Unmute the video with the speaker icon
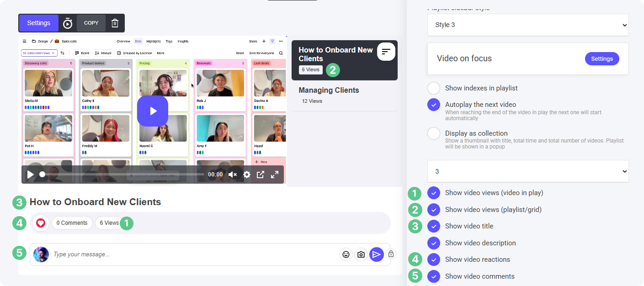The width and height of the screenshot is (644, 286). click(x=233, y=175)
